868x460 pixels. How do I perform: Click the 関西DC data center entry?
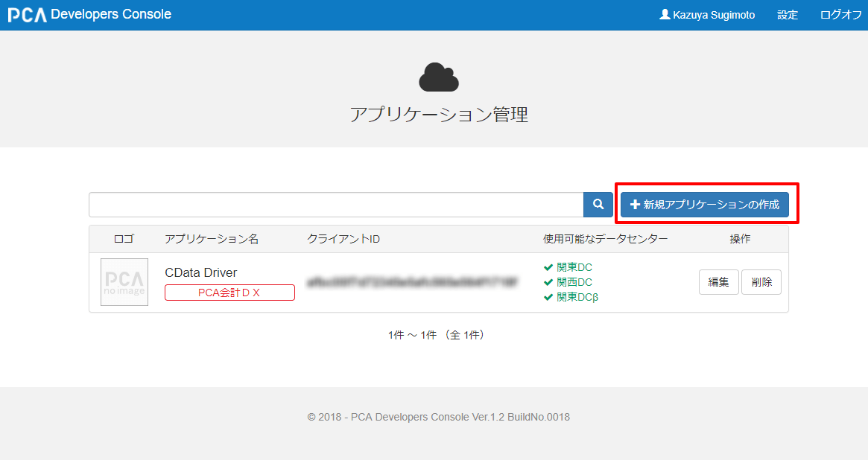tap(568, 282)
